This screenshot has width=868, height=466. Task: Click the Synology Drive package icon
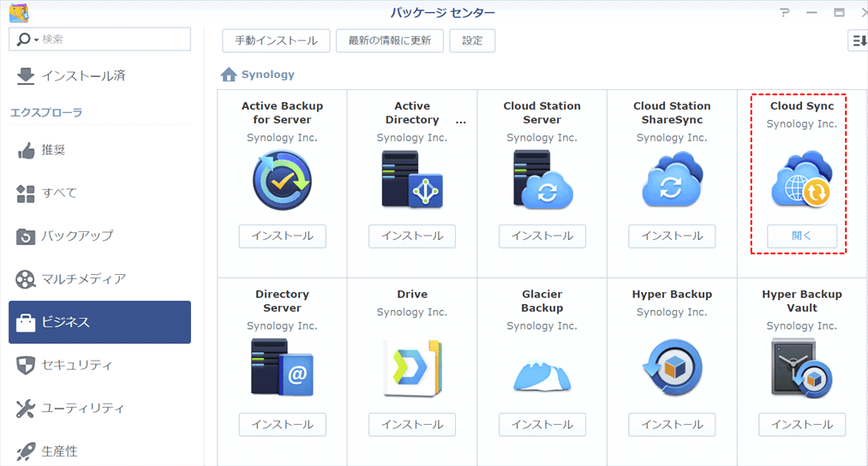pyautogui.click(x=412, y=368)
